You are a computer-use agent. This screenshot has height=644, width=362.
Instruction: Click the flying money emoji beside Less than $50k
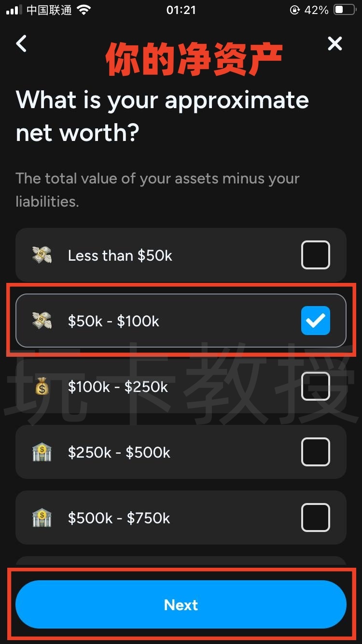42,255
